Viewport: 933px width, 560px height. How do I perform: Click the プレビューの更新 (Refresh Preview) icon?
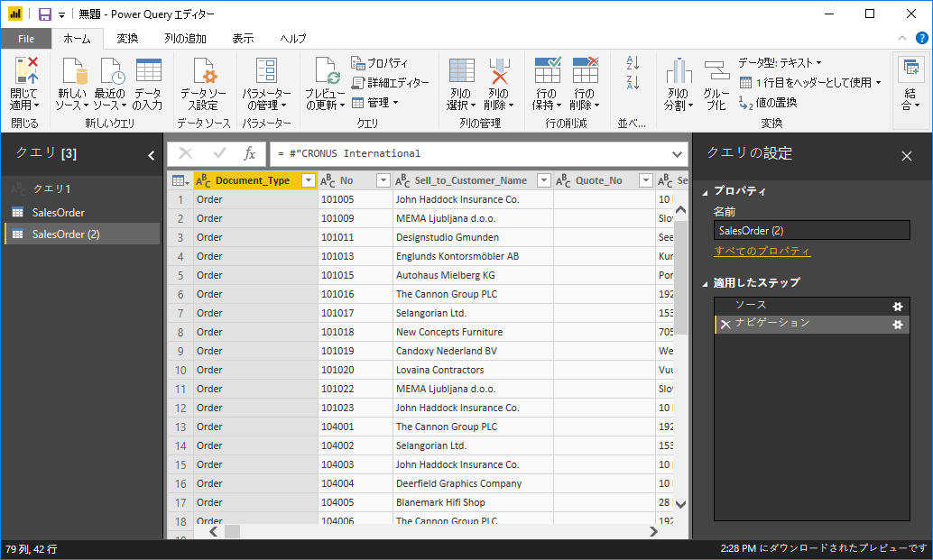pyautogui.click(x=327, y=71)
